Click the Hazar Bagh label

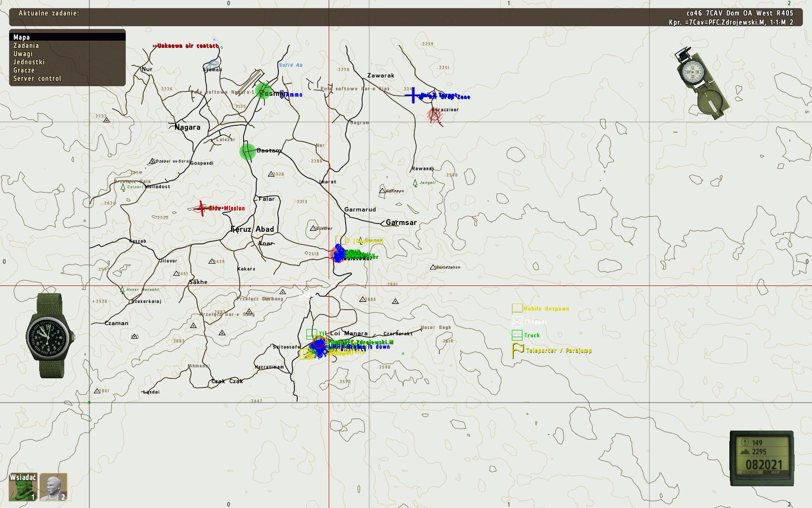click(435, 328)
